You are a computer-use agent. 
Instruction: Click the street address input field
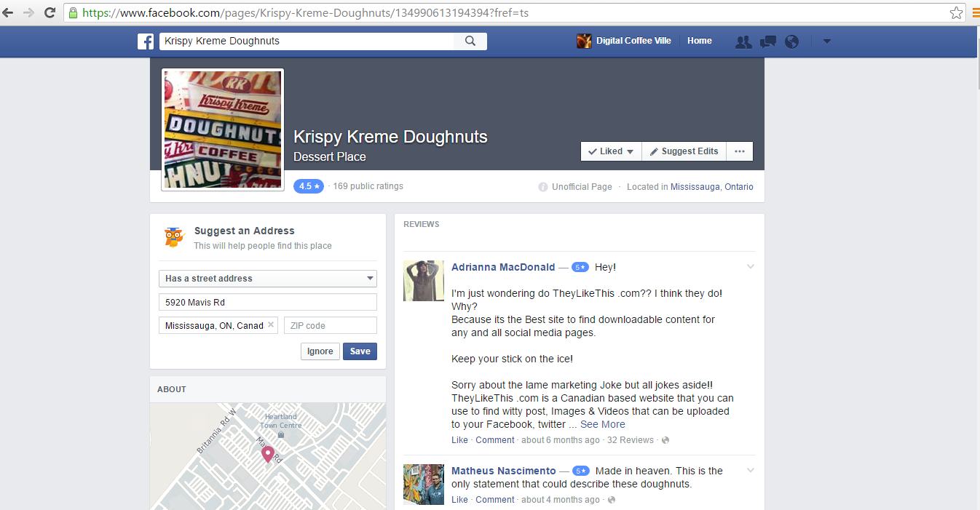268,302
